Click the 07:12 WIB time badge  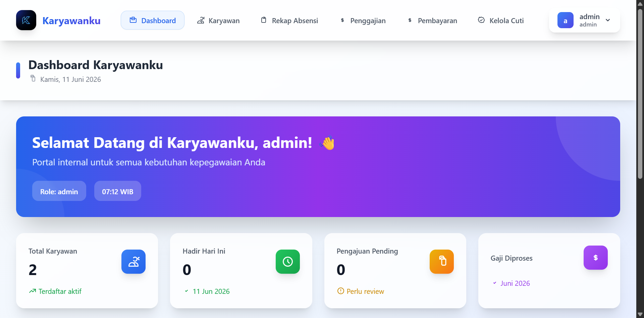pos(118,191)
